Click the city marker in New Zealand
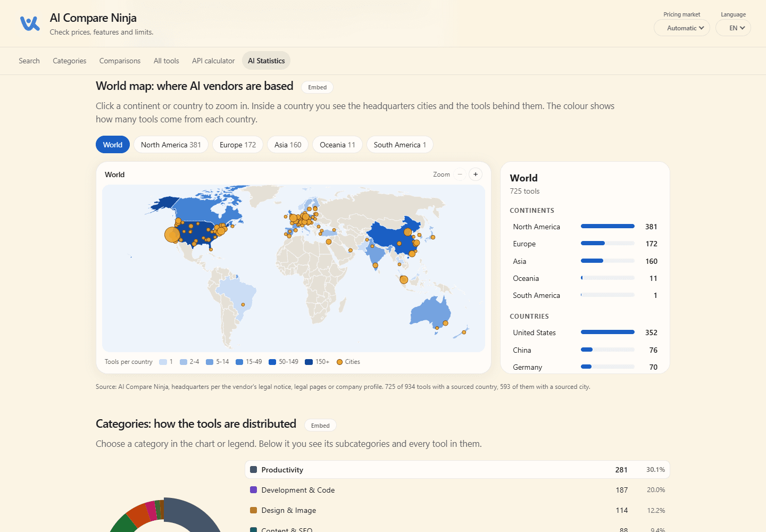The image size is (766, 532). tap(464, 332)
